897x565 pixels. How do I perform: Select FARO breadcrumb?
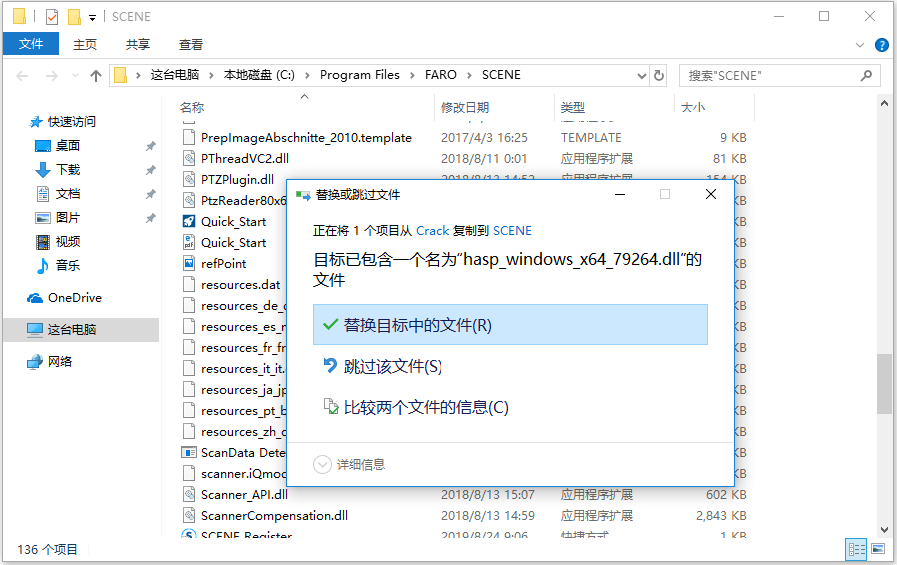(x=440, y=75)
